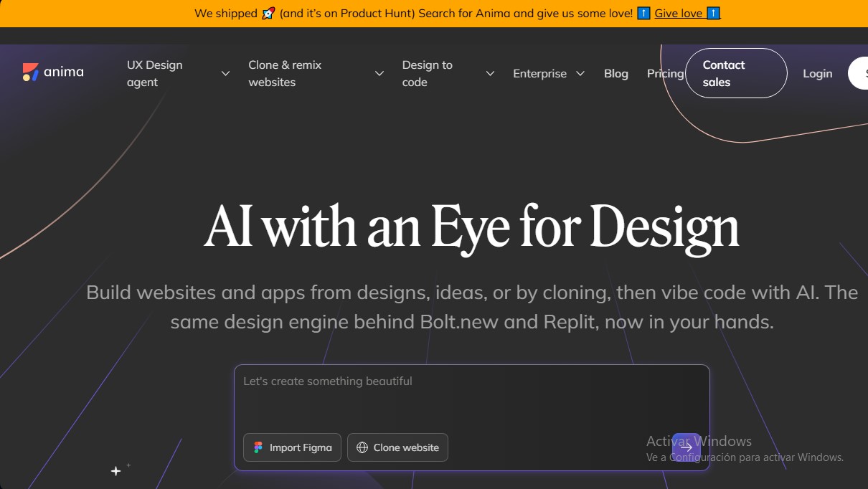868x489 pixels.
Task: Click the up arrow emoji after Give love
Action: 713,13
